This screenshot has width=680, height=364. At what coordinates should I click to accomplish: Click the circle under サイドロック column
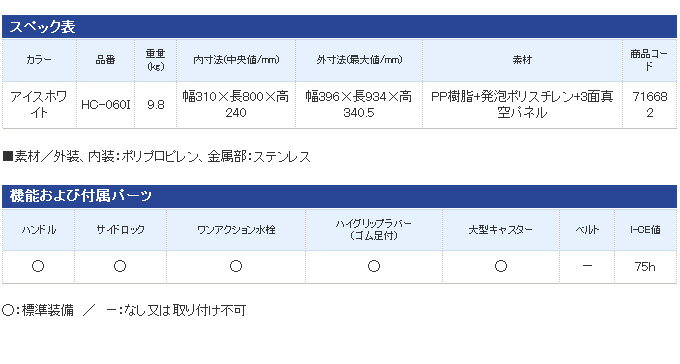120,266
